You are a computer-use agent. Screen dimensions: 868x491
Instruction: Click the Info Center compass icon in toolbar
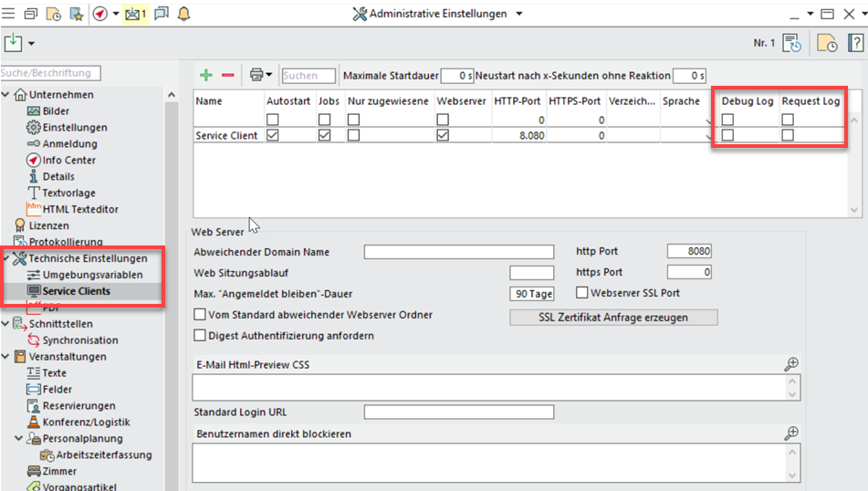[x=99, y=14]
